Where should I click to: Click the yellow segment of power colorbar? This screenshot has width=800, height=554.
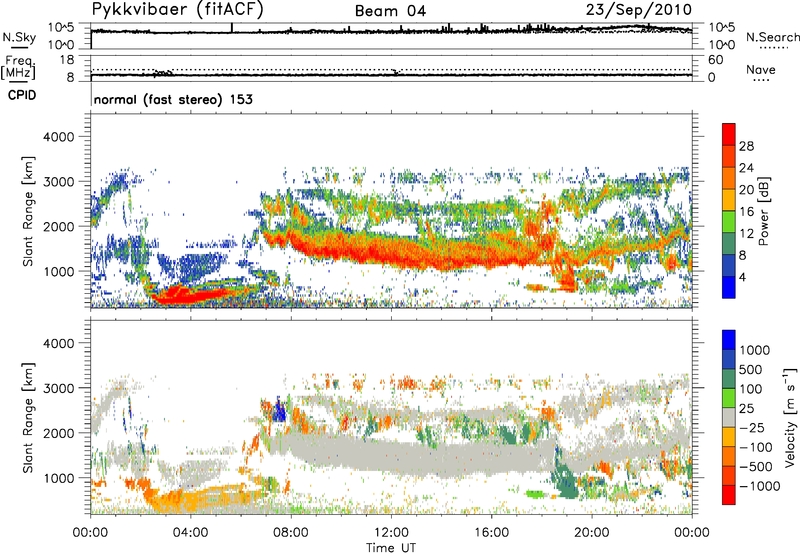pos(729,199)
